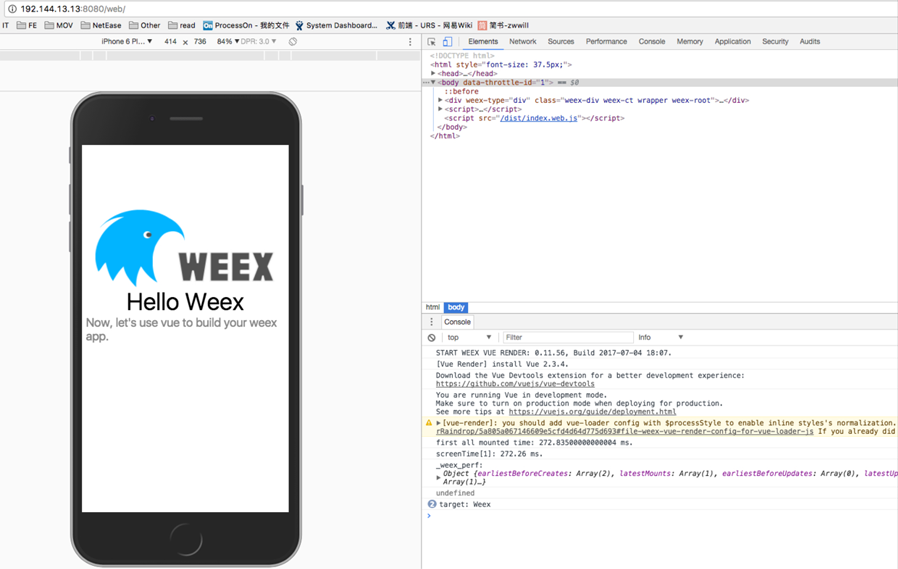Click the rotate screen icon
This screenshot has width=898, height=569.
pos(293,42)
